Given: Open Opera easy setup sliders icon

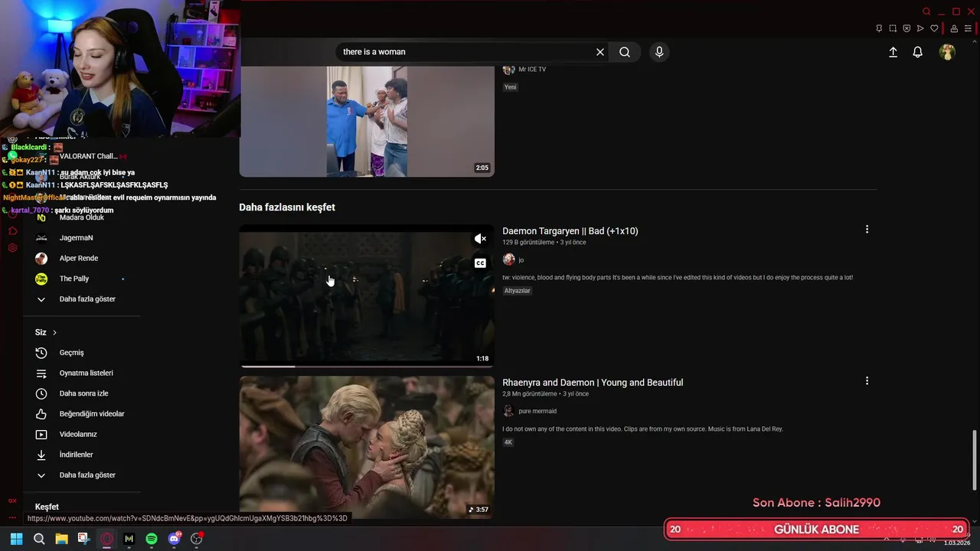Looking at the screenshot, I should pyautogui.click(x=968, y=28).
